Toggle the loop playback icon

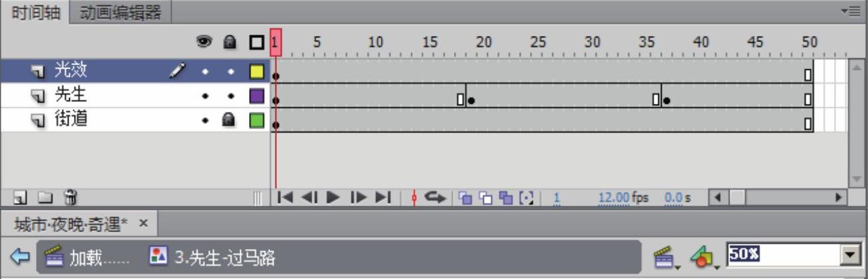point(436,197)
